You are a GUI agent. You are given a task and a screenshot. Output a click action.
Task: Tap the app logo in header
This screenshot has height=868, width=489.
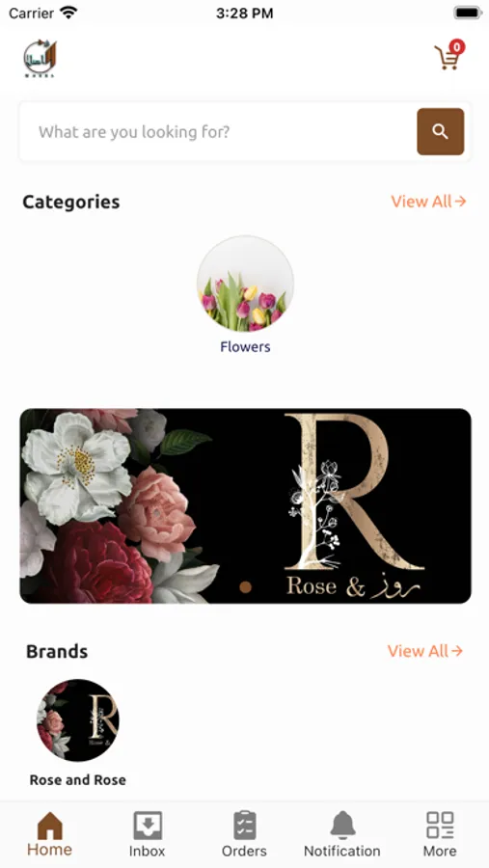tap(40, 58)
